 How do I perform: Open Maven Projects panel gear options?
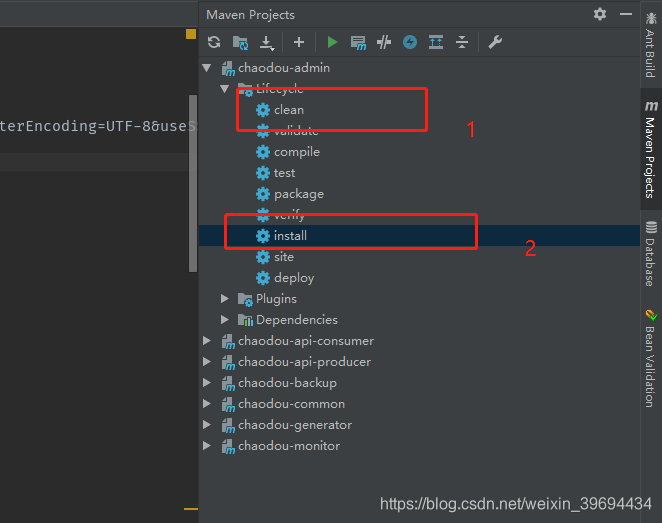coord(600,14)
